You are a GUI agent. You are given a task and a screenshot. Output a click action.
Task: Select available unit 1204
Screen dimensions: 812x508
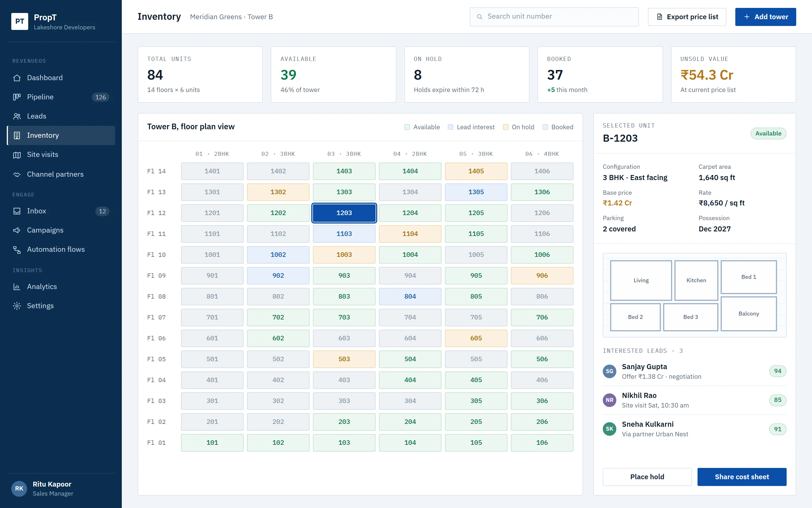(410, 213)
